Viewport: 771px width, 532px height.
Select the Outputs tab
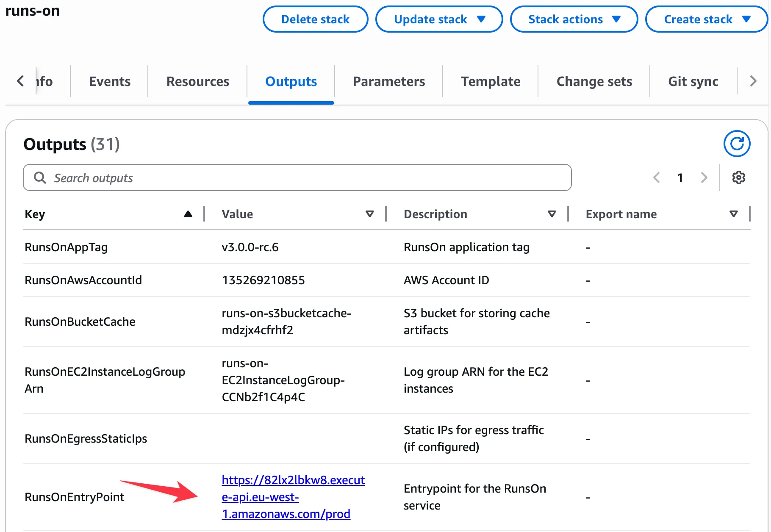(291, 81)
